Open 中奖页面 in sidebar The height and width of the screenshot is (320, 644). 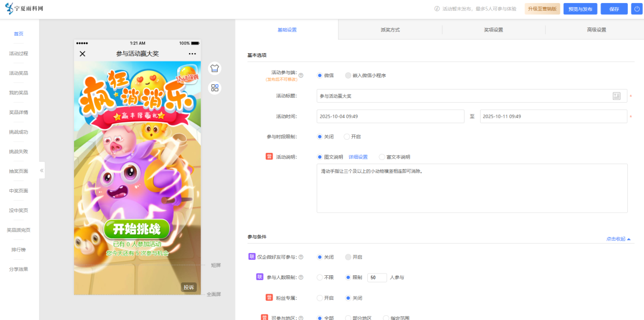[18, 191]
